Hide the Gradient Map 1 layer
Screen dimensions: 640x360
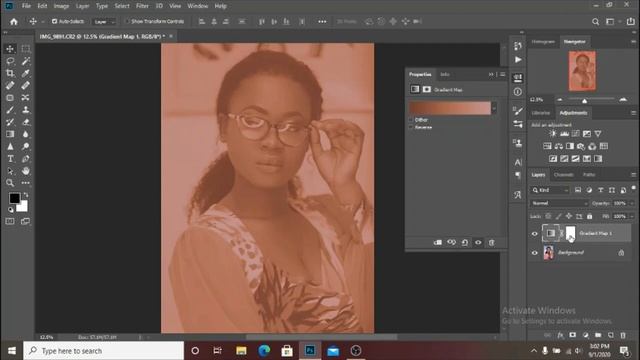[535, 233]
